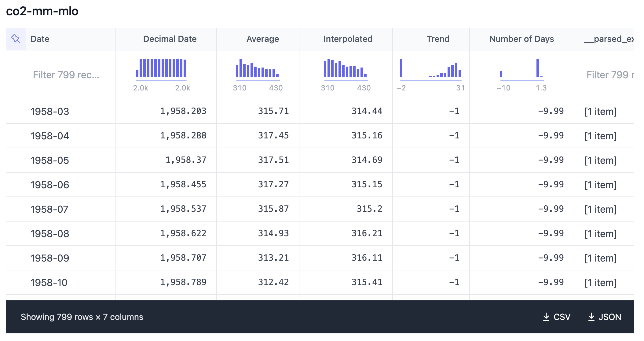Click interpolated value 314.44
This screenshot has height=341, width=644.
click(x=367, y=111)
